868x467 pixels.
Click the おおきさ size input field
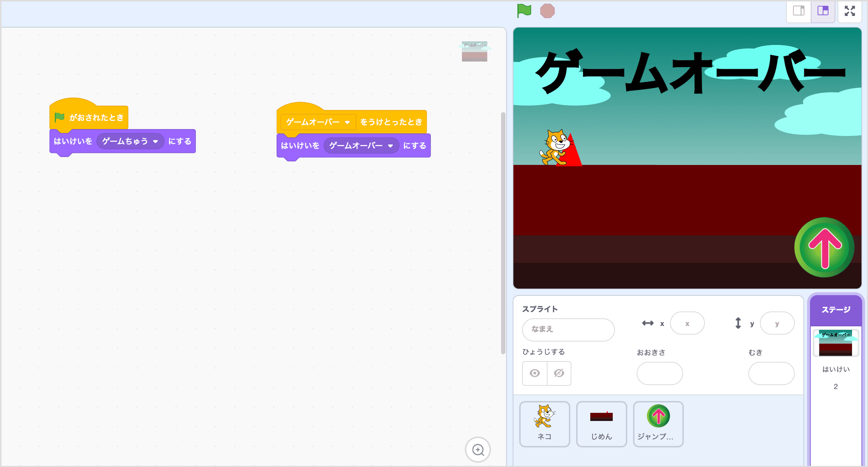coord(660,373)
